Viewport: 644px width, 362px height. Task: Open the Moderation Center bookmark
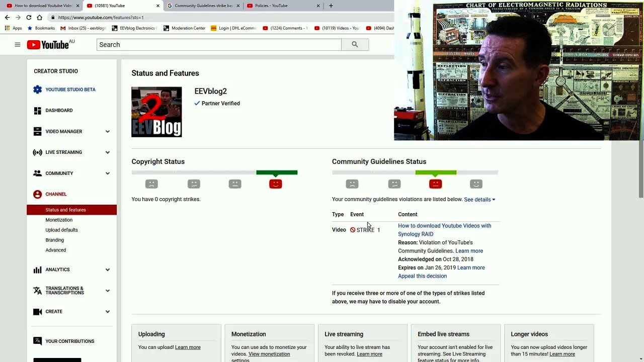click(x=184, y=28)
